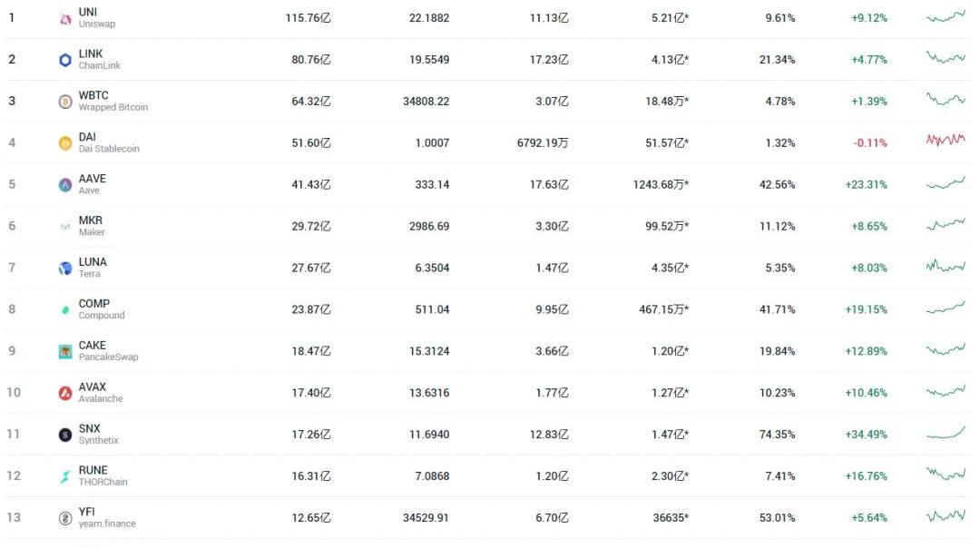
Task: Click the Terra LUNA blue icon
Action: pyautogui.click(x=65, y=269)
